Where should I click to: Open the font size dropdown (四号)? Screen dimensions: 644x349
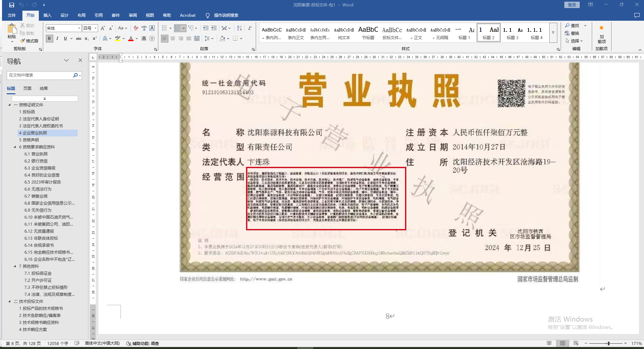95,28
